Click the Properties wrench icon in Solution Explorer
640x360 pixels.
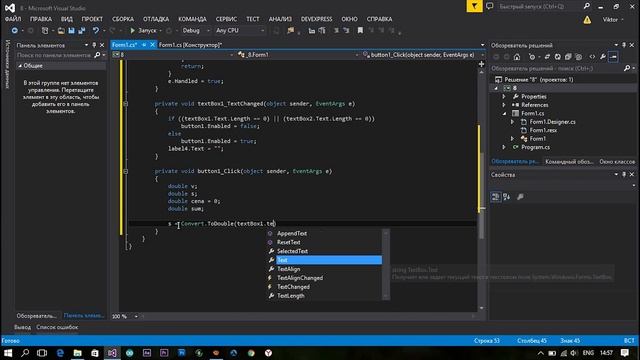click(602, 57)
